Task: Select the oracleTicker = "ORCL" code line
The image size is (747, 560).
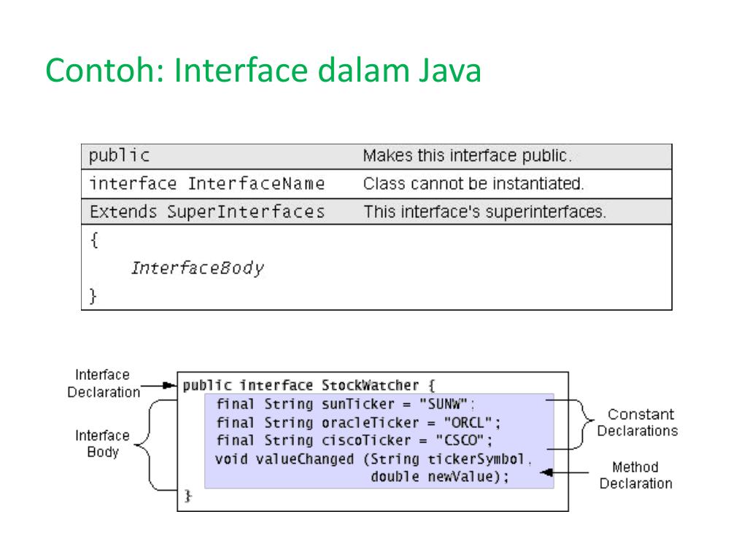Action: (358, 423)
